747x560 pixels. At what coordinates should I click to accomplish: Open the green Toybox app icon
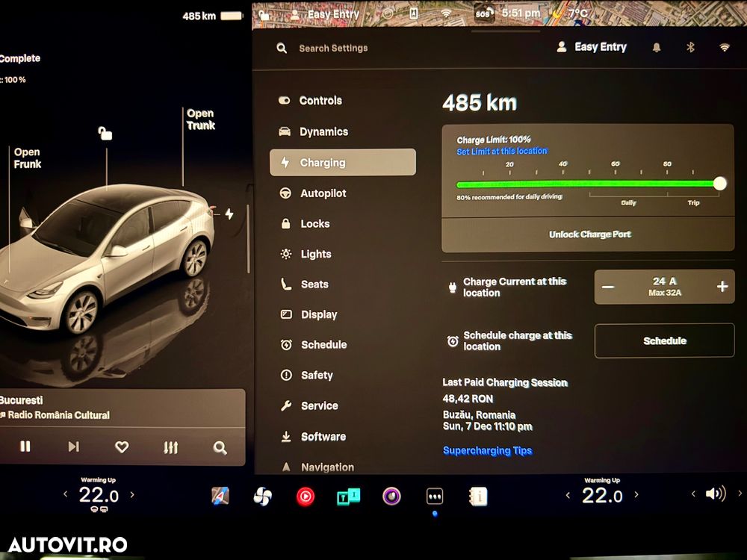[348, 497]
